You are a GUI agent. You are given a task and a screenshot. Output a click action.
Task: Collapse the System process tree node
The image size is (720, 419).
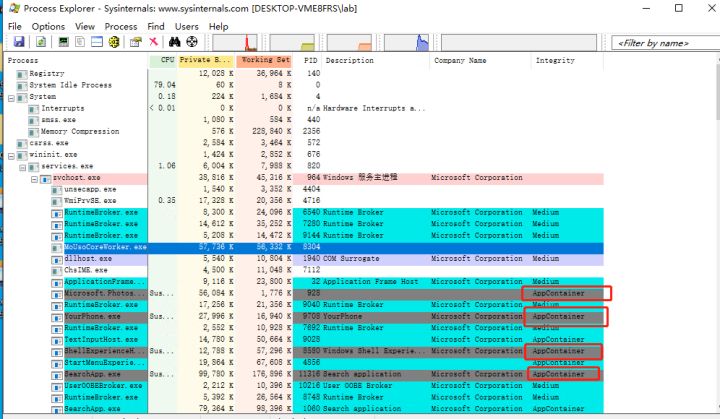(x=11, y=98)
